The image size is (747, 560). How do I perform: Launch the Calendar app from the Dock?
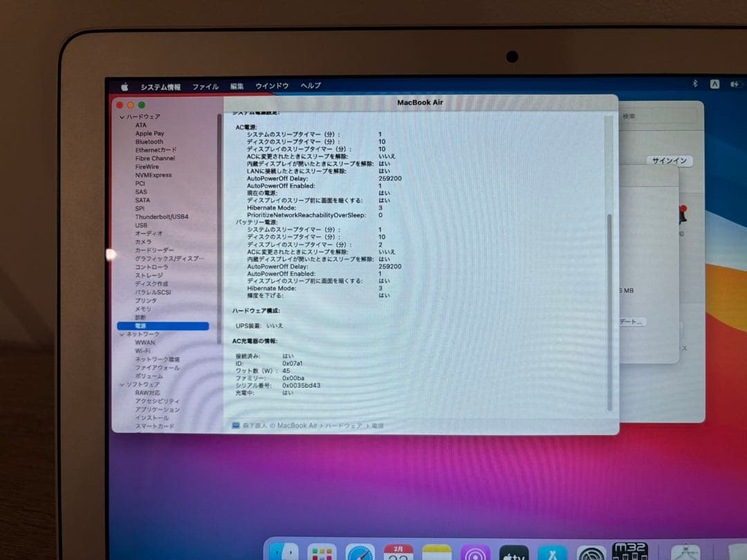[396, 551]
